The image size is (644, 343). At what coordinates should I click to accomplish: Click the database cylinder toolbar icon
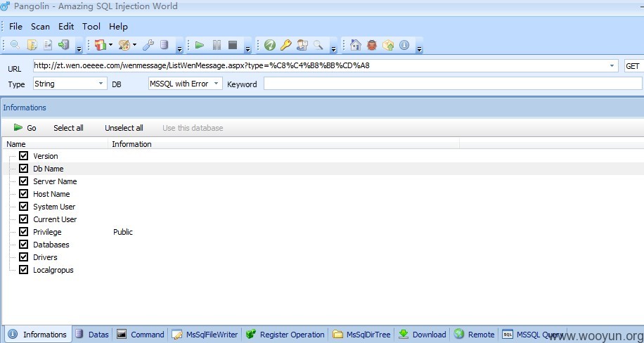point(165,45)
